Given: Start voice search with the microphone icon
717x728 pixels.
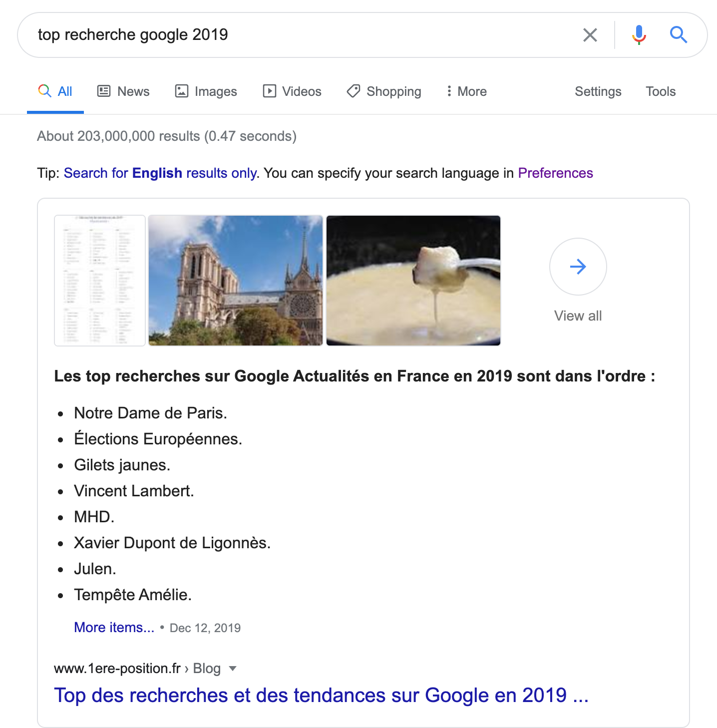Looking at the screenshot, I should point(639,35).
